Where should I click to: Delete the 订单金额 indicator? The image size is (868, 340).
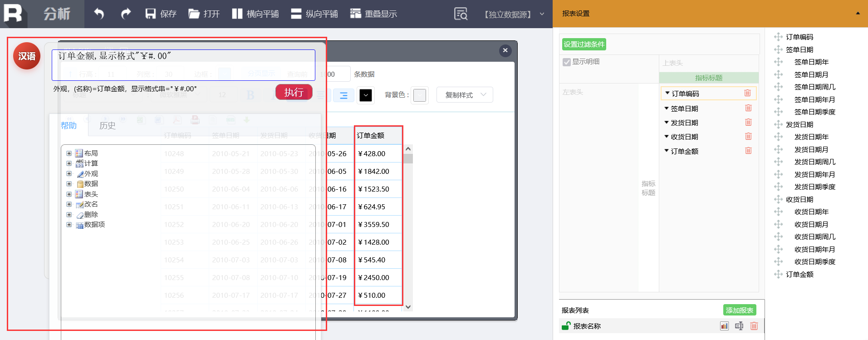(x=749, y=151)
